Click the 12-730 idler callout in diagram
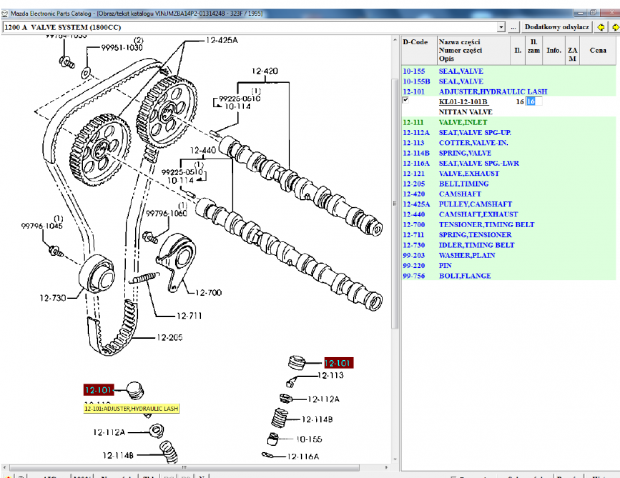The height and width of the screenshot is (478, 620). coord(53,298)
